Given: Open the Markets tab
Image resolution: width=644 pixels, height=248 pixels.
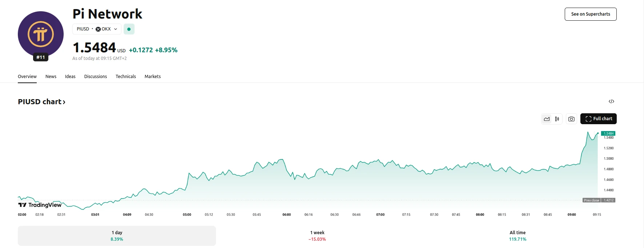Looking at the screenshot, I should [153, 77].
